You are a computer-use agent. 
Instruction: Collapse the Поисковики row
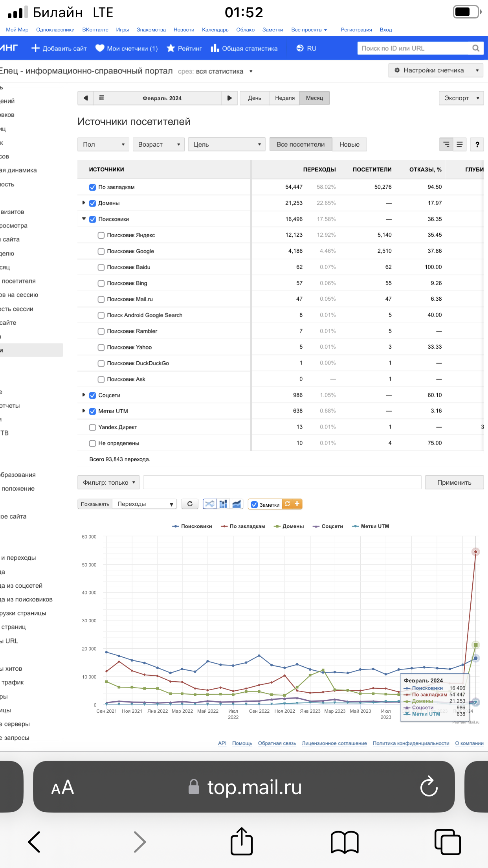(84, 219)
